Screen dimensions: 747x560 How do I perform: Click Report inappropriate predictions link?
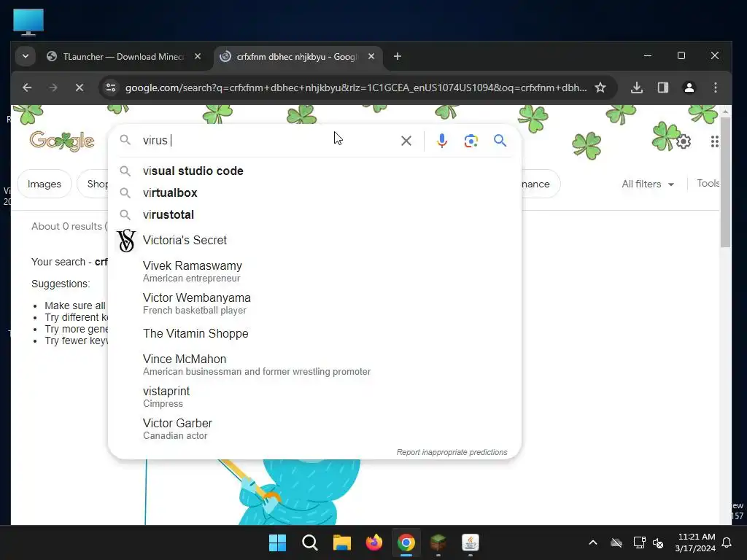pyautogui.click(x=452, y=452)
